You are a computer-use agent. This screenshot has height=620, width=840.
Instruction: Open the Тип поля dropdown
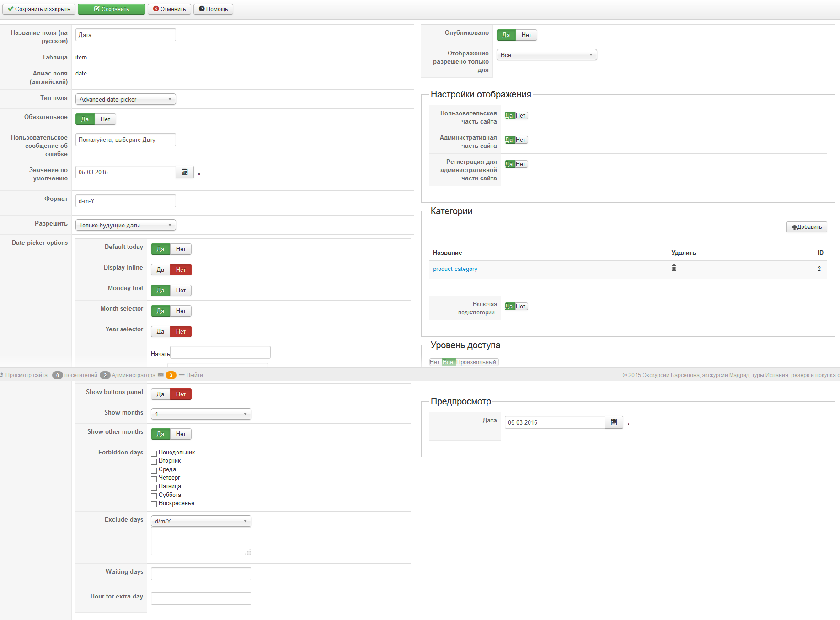point(126,99)
